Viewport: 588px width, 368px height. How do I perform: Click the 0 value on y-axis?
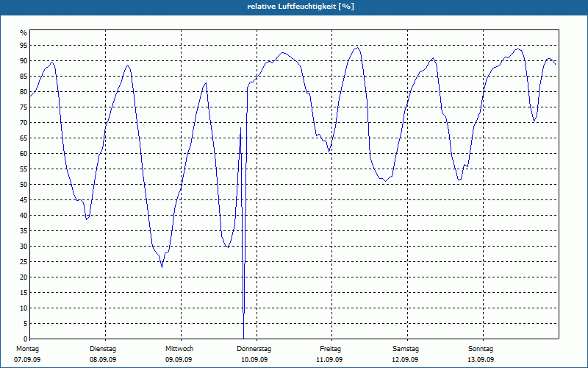25,339
